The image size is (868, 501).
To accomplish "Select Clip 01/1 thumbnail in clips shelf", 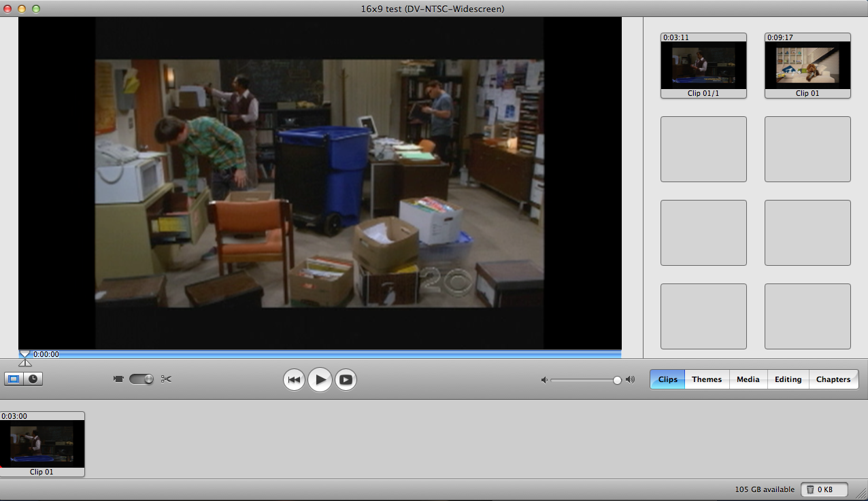I will click(703, 66).
